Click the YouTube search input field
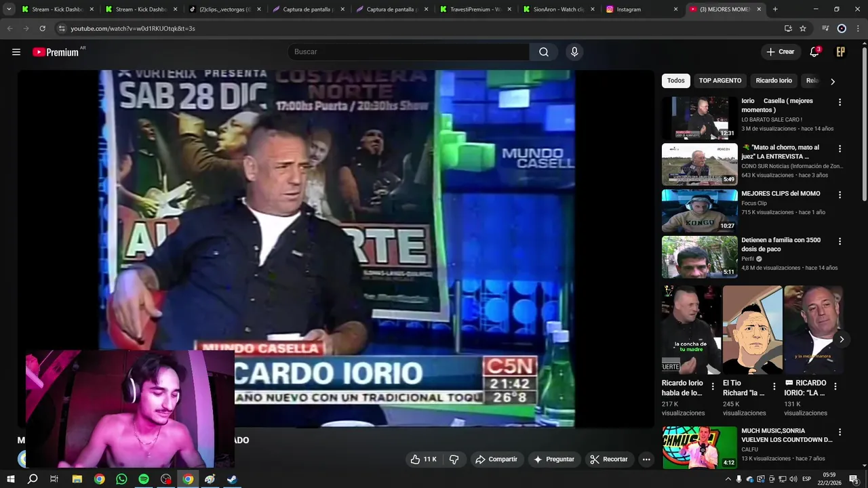The image size is (868, 488). (410, 52)
